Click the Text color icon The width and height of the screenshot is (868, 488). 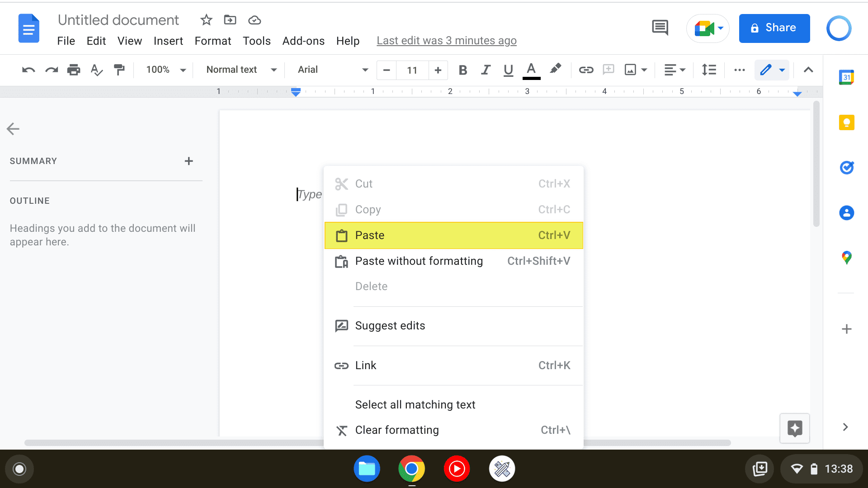531,70
